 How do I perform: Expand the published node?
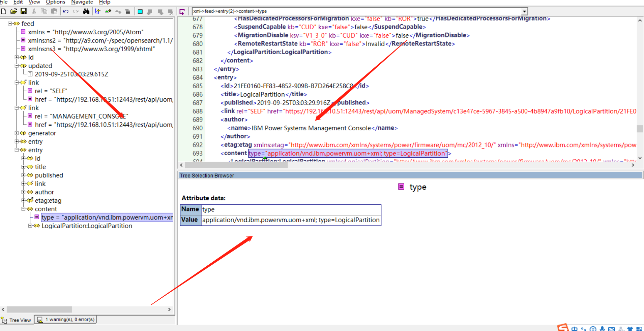pos(23,175)
